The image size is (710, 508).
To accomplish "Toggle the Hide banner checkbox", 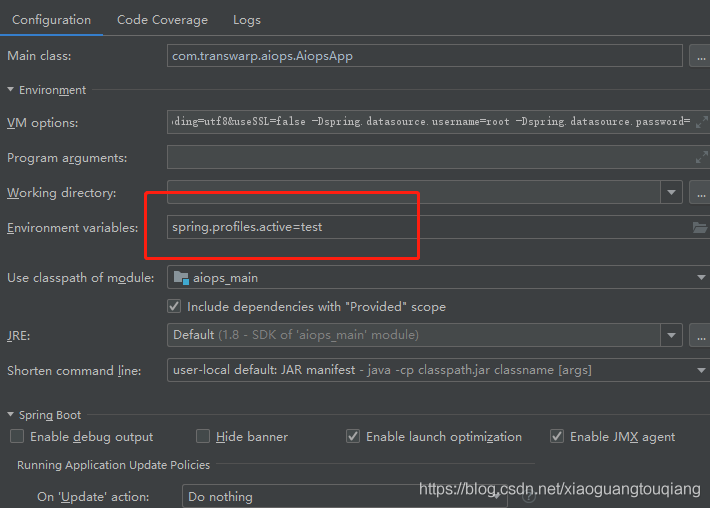I will (x=203, y=436).
